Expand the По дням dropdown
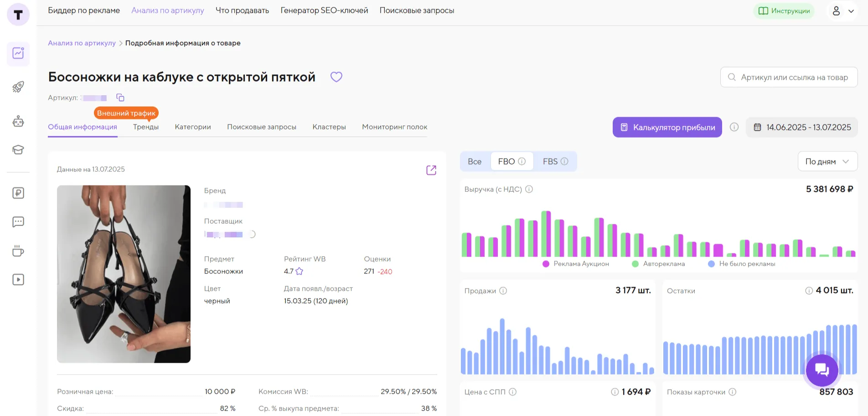 tap(827, 162)
